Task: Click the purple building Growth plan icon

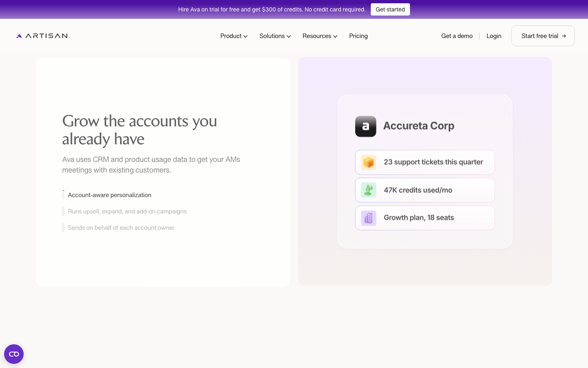Action: tap(368, 218)
